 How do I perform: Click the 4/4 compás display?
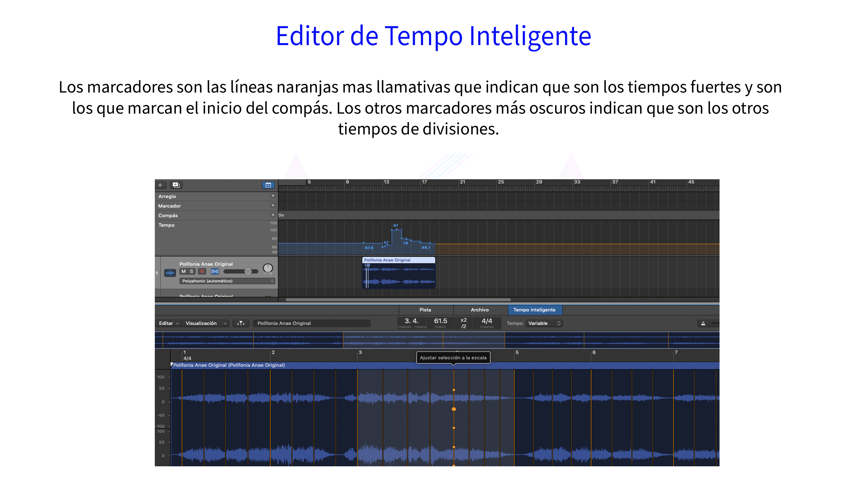click(487, 323)
